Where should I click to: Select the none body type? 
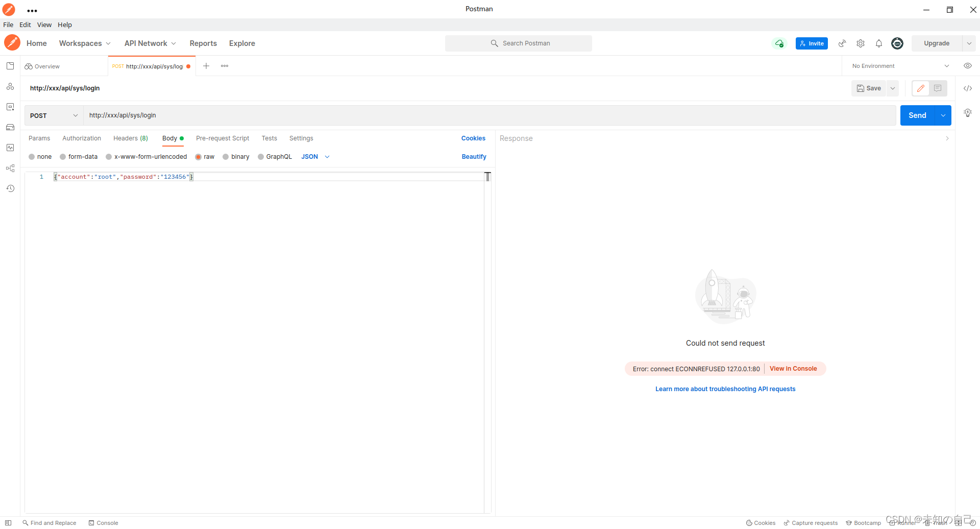coord(40,157)
